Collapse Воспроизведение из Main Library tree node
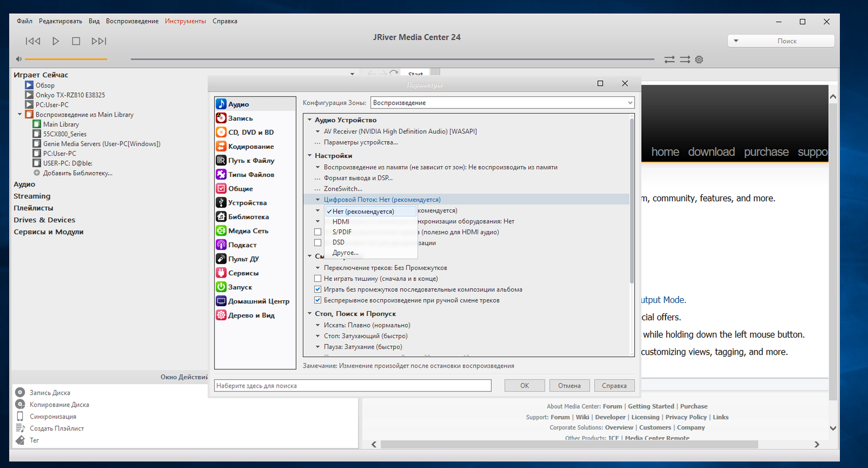The width and height of the screenshot is (868, 468). pyautogui.click(x=20, y=115)
